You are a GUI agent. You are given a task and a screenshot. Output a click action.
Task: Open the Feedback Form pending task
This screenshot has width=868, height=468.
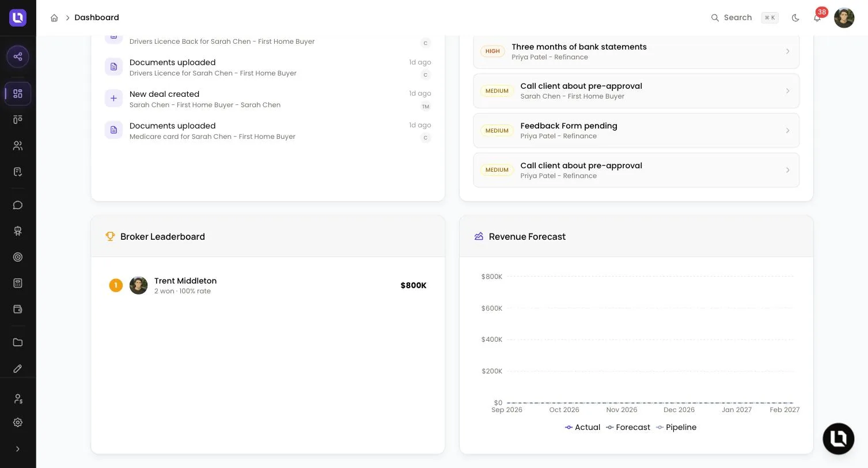pyautogui.click(x=636, y=131)
